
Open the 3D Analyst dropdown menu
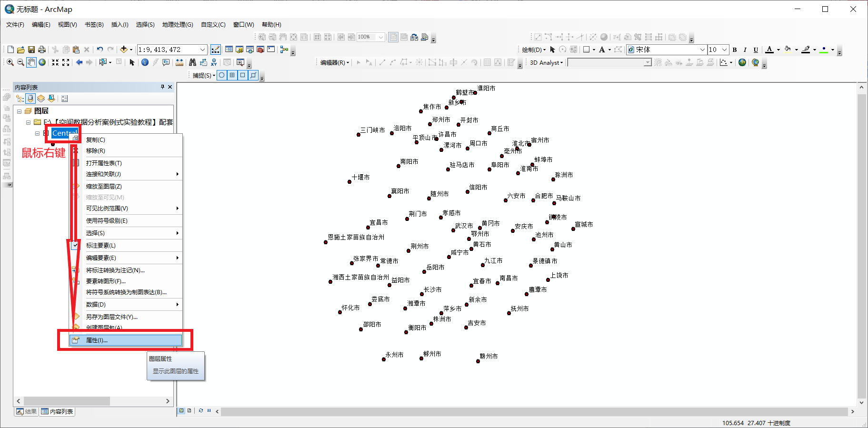tap(547, 62)
